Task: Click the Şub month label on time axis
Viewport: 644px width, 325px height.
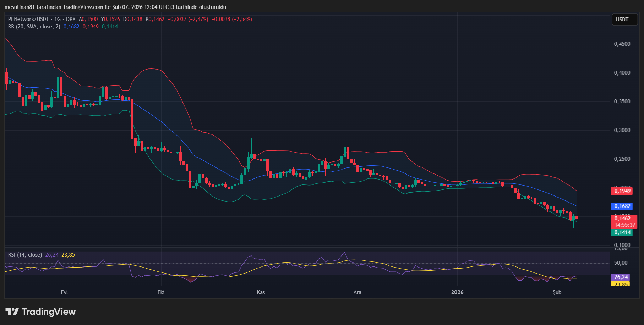Action: pyautogui.click(x=557, y=292)
